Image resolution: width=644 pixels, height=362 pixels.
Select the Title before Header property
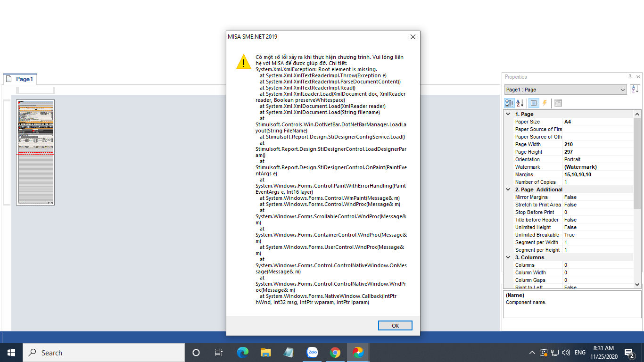coord(569,220)
